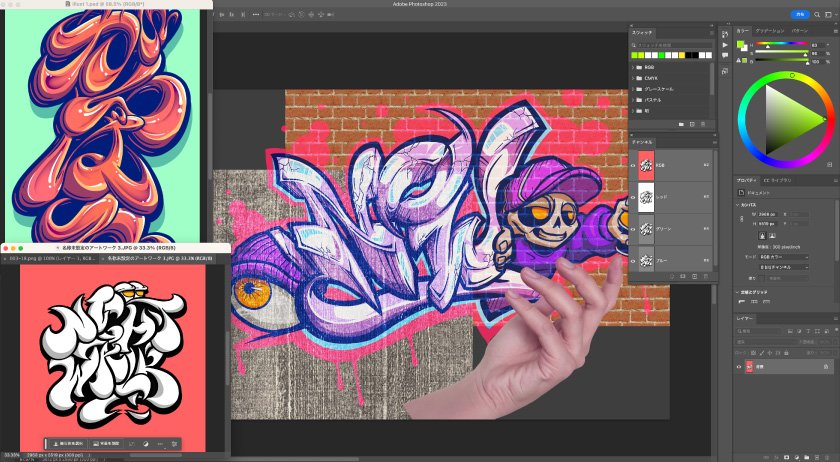
Task: Open the Swatches panel options menu
Action: point(711,33)
